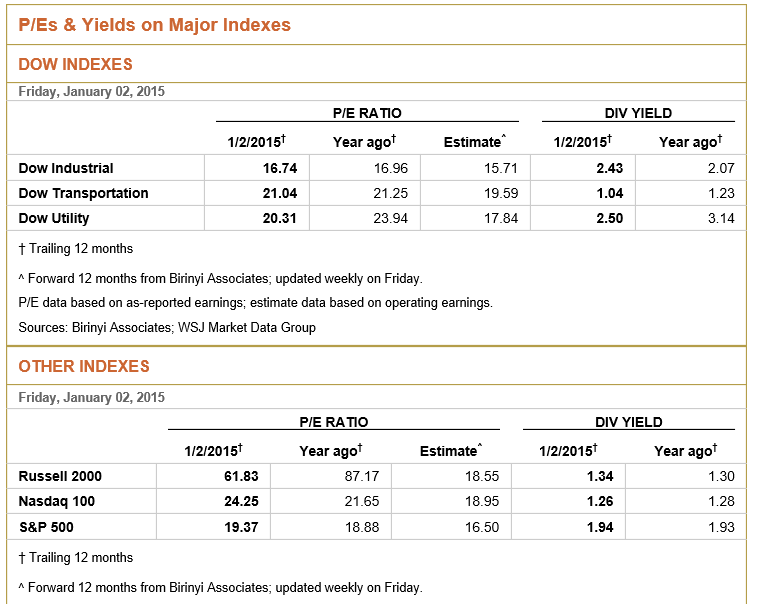Click Dow Utility's estimate P/E value 17.84
Image resolution: width=758 pixels, height=604 pixels.
pos(501,218)
